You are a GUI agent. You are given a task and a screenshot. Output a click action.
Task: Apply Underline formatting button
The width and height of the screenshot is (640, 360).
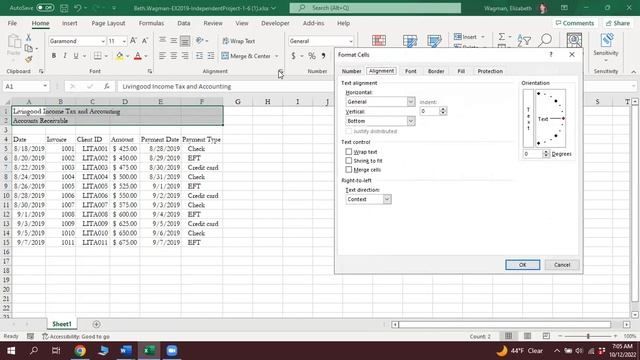[x=76, y=56]
